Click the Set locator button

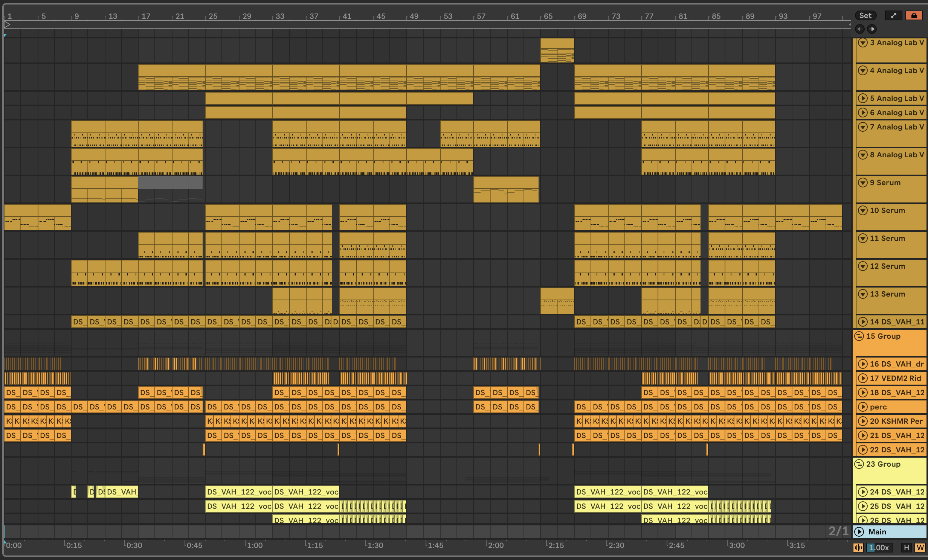point(865,15)
